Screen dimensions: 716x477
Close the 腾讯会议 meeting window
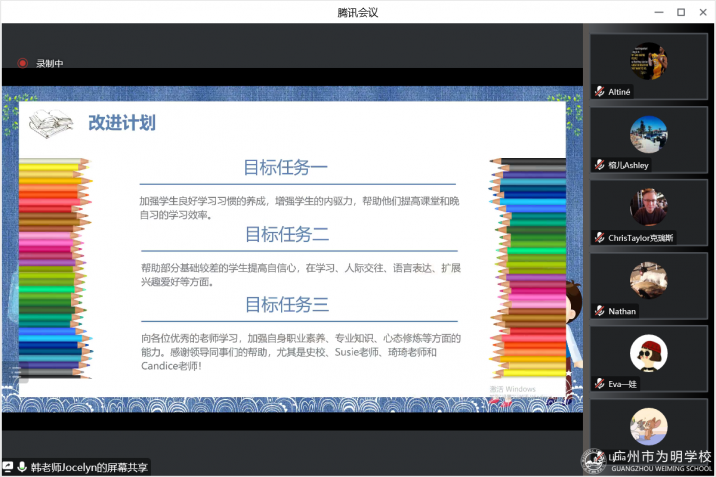coord(703,12)
